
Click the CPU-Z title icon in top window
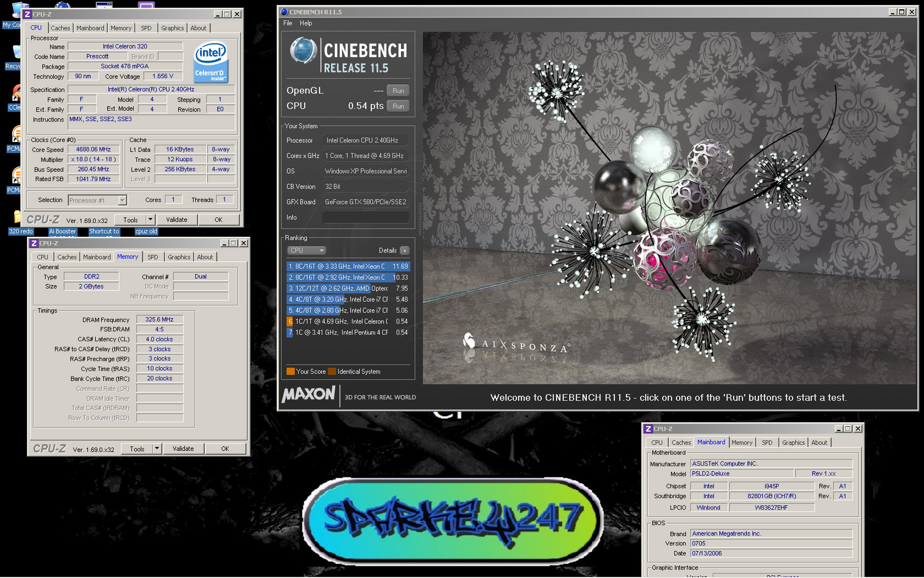coord(28,14)
